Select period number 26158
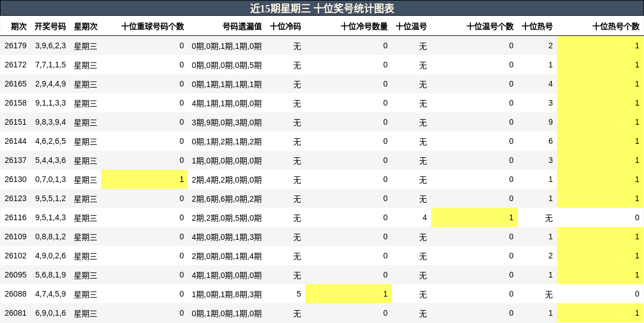This screenshot has width=644, height=323. coord(16,103)
